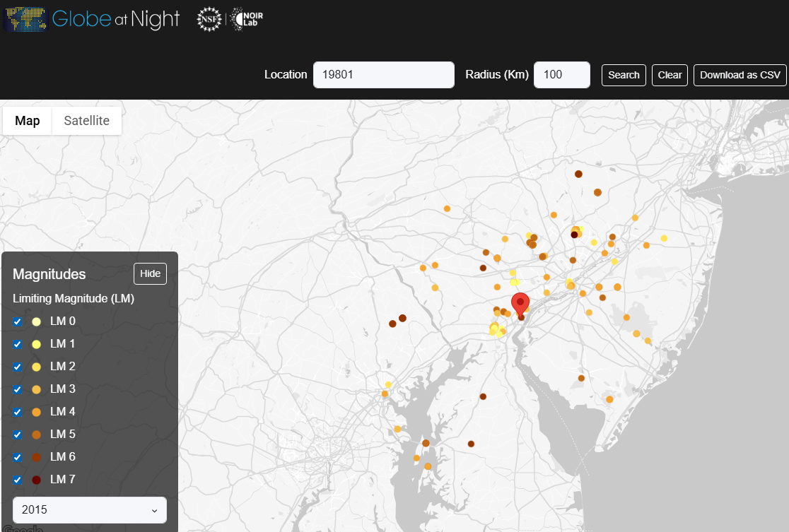The image size is (789, 532).
Task: Switch to the Map view tab
Action: (27, 121)
